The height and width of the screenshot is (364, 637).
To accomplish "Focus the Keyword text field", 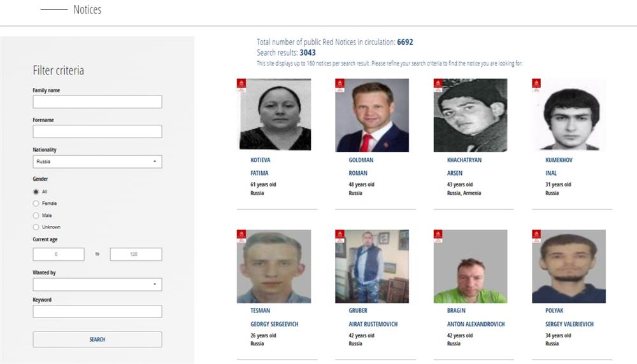I will (x=97, y=312).
